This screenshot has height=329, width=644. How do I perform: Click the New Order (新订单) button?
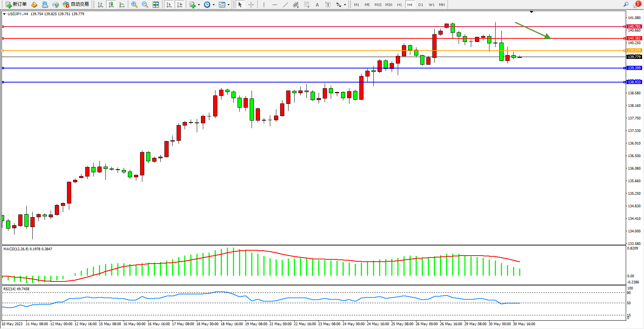(16, 5)
